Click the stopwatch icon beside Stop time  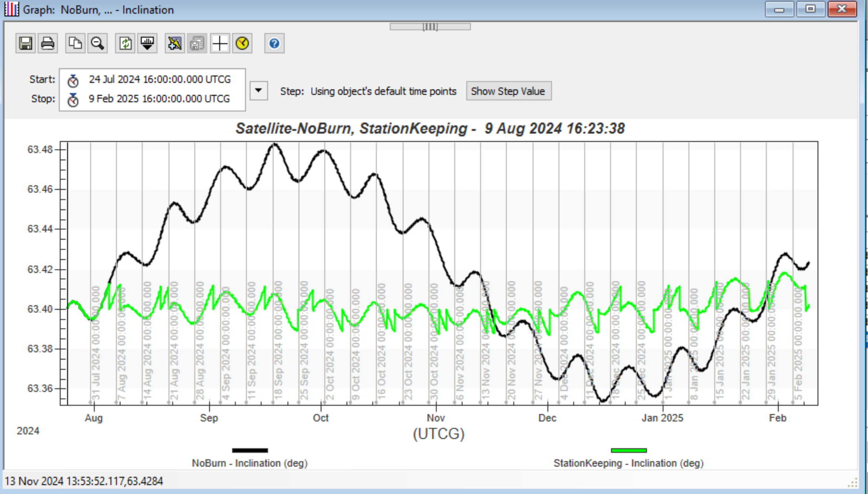tap(73, 100)
